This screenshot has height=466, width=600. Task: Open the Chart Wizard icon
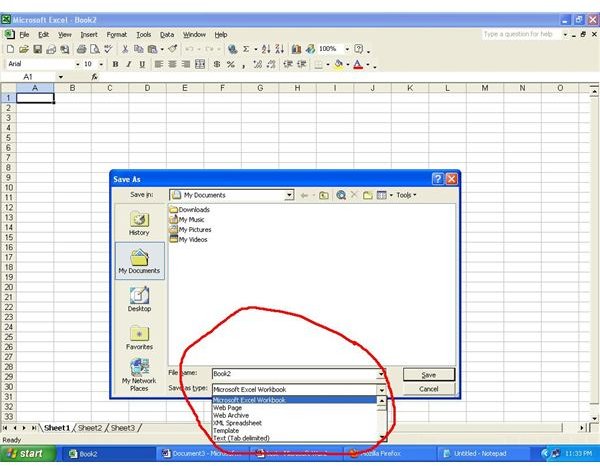(296, 49)
